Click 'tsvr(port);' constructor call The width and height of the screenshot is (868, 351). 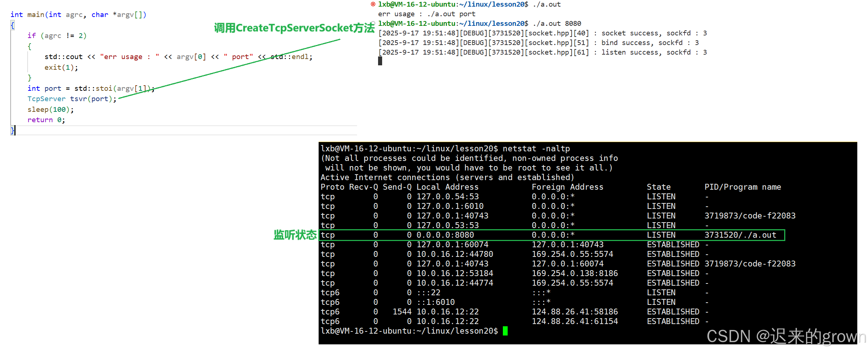point(93,99)
